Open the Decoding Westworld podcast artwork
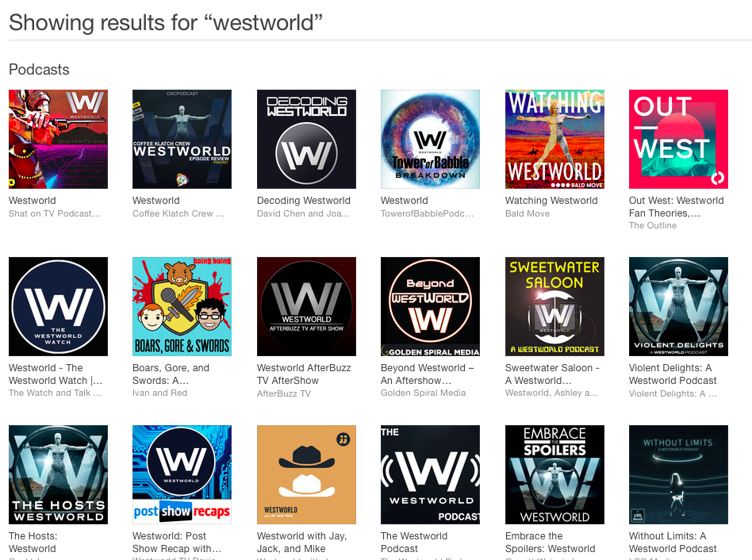Screen dimensions: 752x560 (x=306, y=139)
